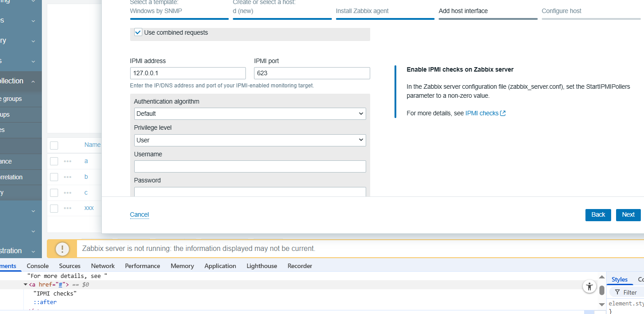The height and width of the screenshot is (314, 644).
Task: Click the filter funnel icon in Styles pane
Action: coord(617,292)
